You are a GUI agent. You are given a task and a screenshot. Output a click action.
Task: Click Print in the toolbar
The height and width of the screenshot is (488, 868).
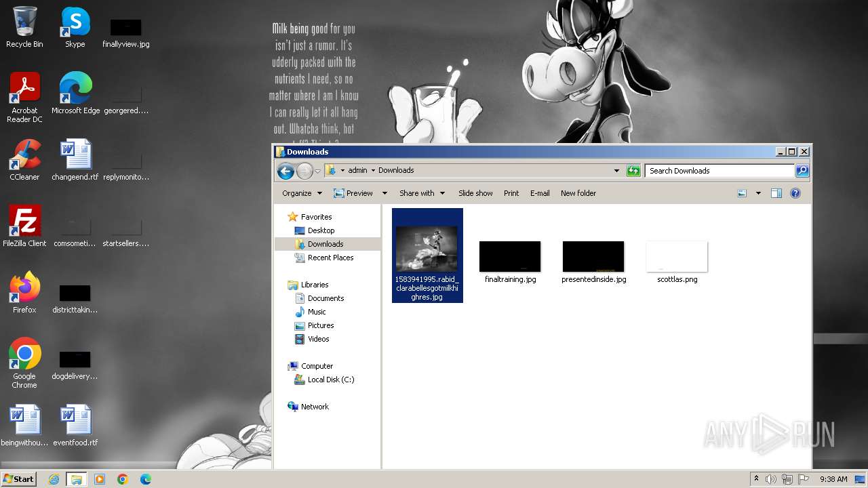click(511, 193)
